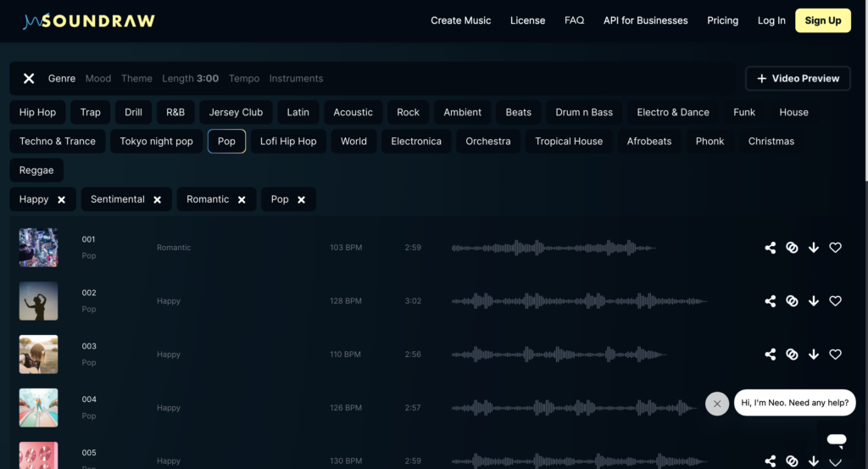Screen dimensions: 868x469
Task: Favorite track 001 with heart icon
Action: point(835,248)
